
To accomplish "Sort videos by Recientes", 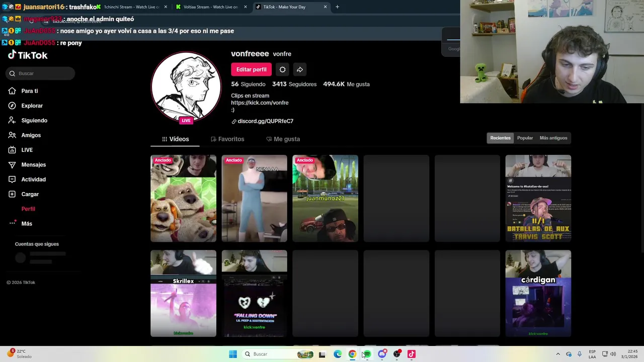I will tap(500, 138).
